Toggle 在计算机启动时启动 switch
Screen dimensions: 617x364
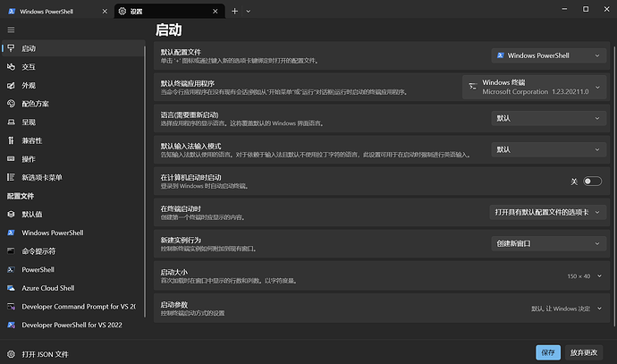tap(592, 182)
